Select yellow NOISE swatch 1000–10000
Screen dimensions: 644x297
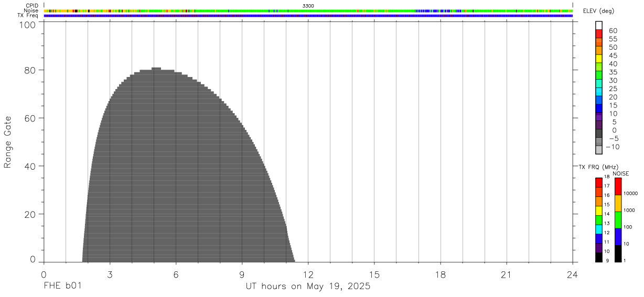click(618, 203)
